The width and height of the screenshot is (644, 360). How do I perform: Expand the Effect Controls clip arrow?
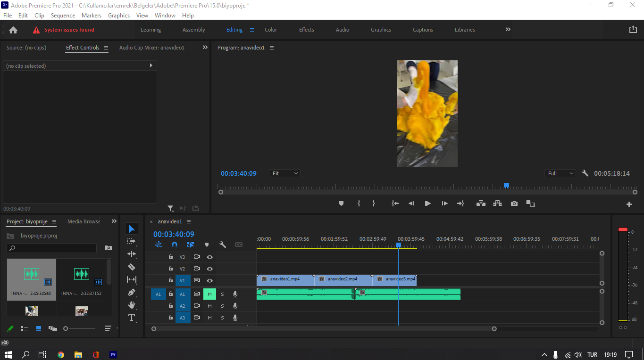151,65
